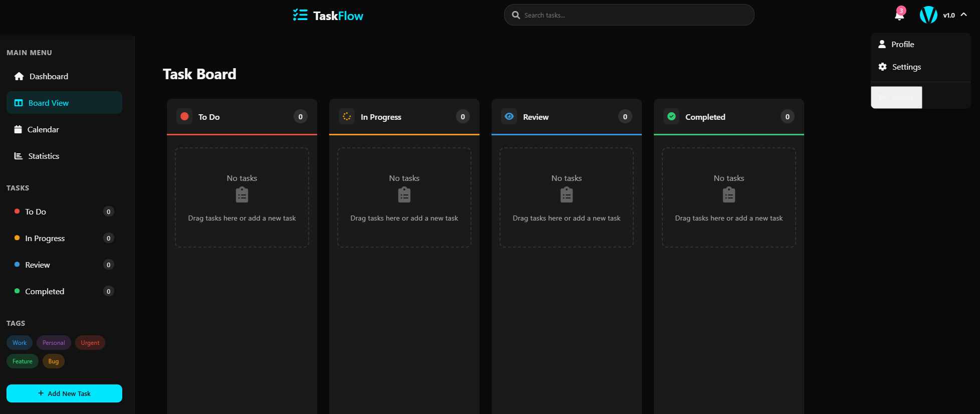Select the Work tag
The height and width of the screenshot is (414, 980).
pos(20,343)
